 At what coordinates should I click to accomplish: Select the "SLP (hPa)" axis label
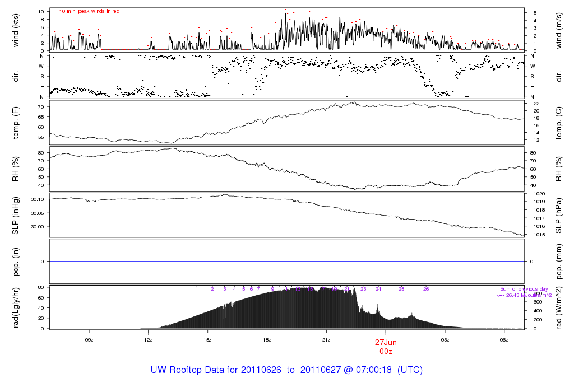tap(558, 216)
